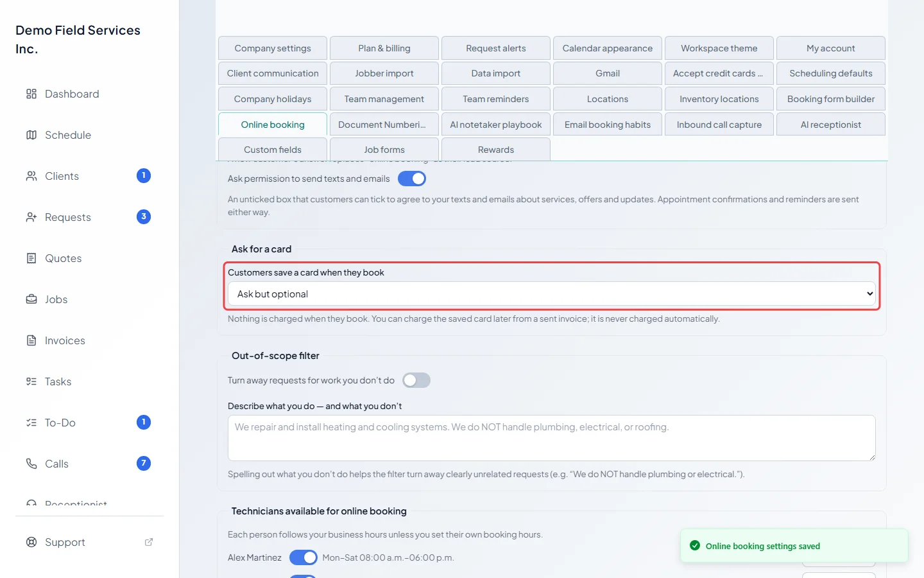Click the Support lifebuoy icon

[x=31, y=542]
